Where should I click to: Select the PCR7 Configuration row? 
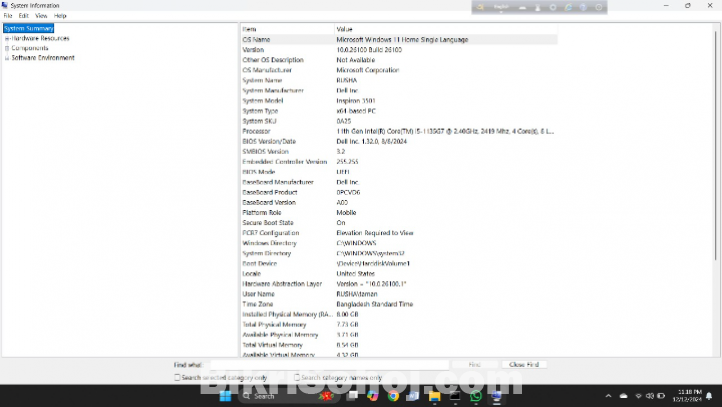[399, 233]
